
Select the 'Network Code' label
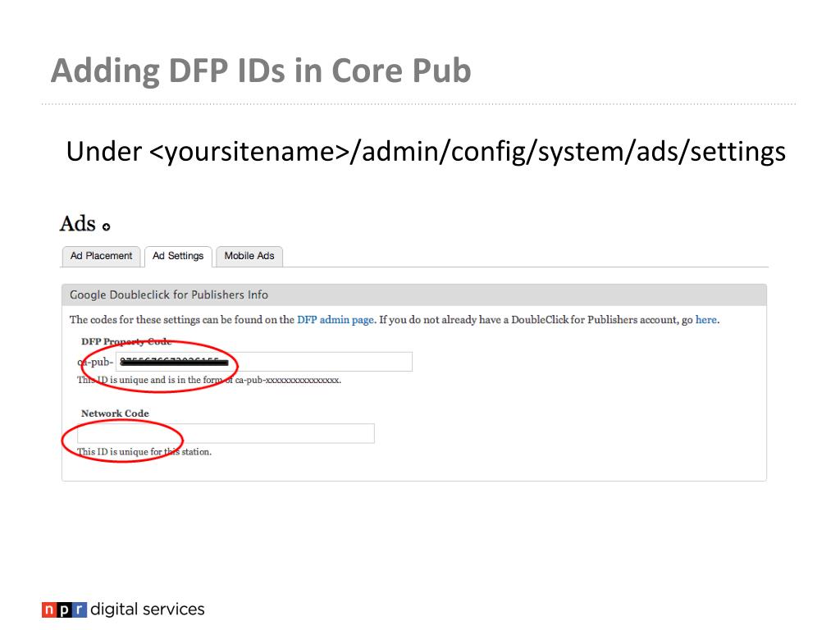(115, 413)
